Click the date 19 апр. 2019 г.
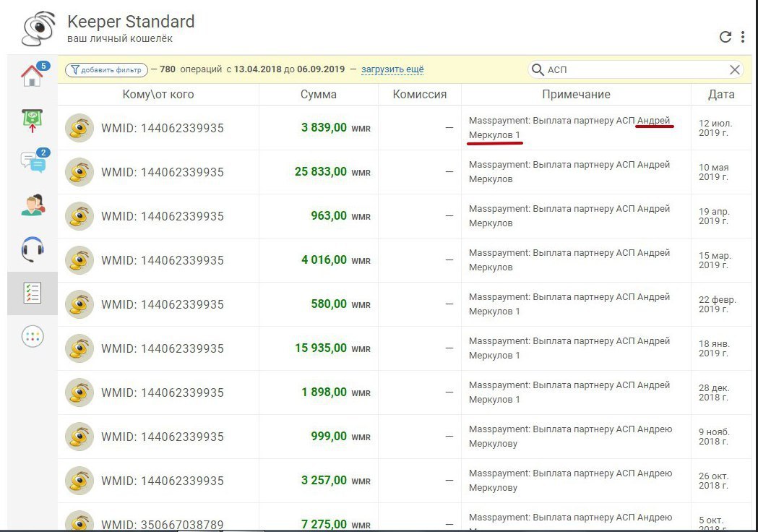 (x=714, y=215)
